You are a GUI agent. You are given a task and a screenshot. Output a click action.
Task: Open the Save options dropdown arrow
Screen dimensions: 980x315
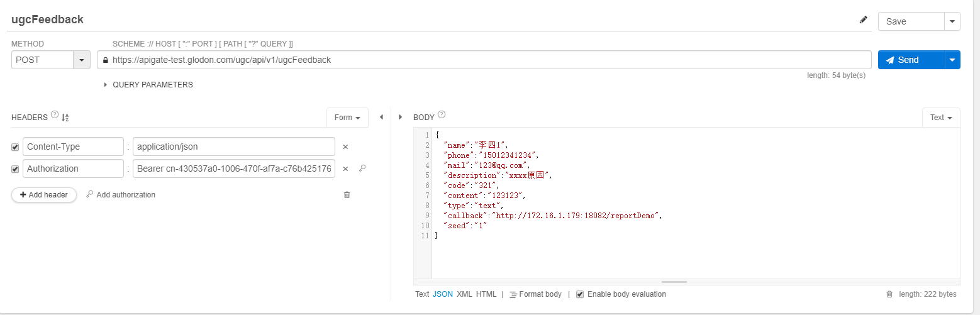click(x=952, y=21)
